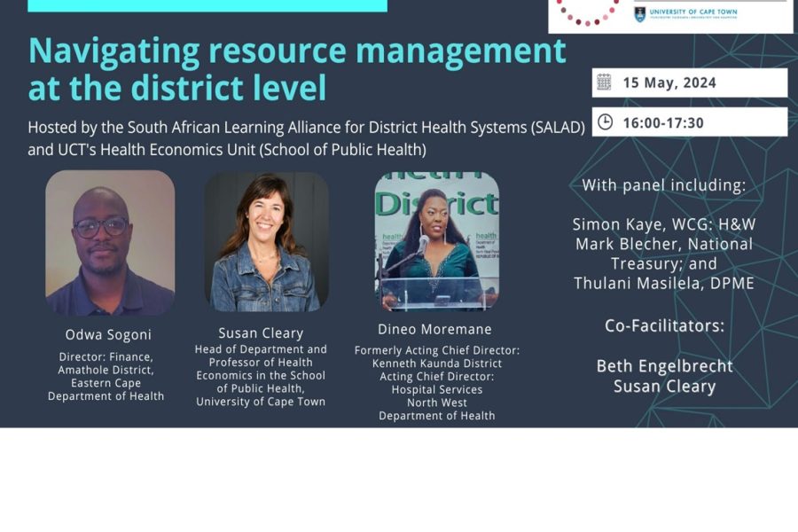Click the co-facilitator name 'Beth Engelbrecht'
This screenshot has width=798, height=532.
pos(665,366)
